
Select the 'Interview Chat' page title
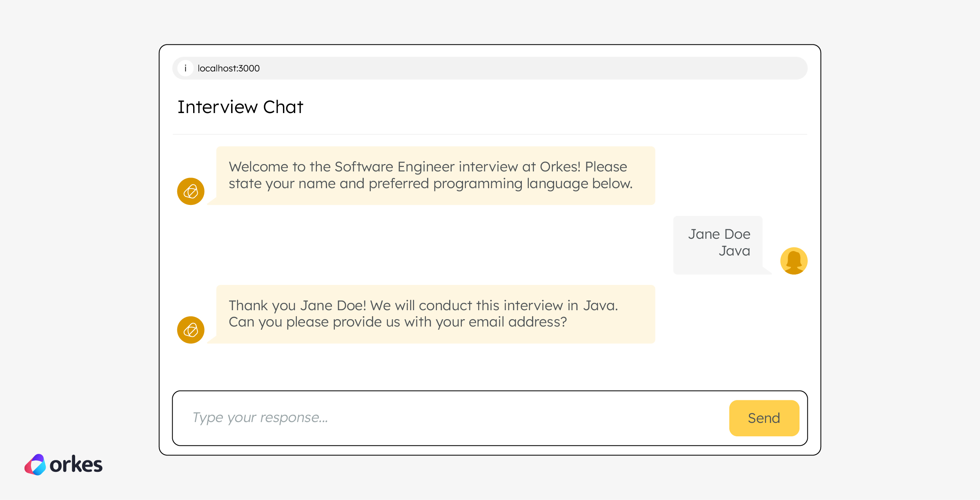(x=240, y=107)
